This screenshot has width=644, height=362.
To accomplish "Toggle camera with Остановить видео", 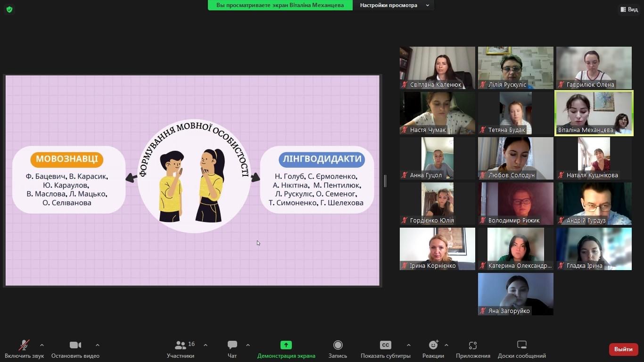I will 75,346.
